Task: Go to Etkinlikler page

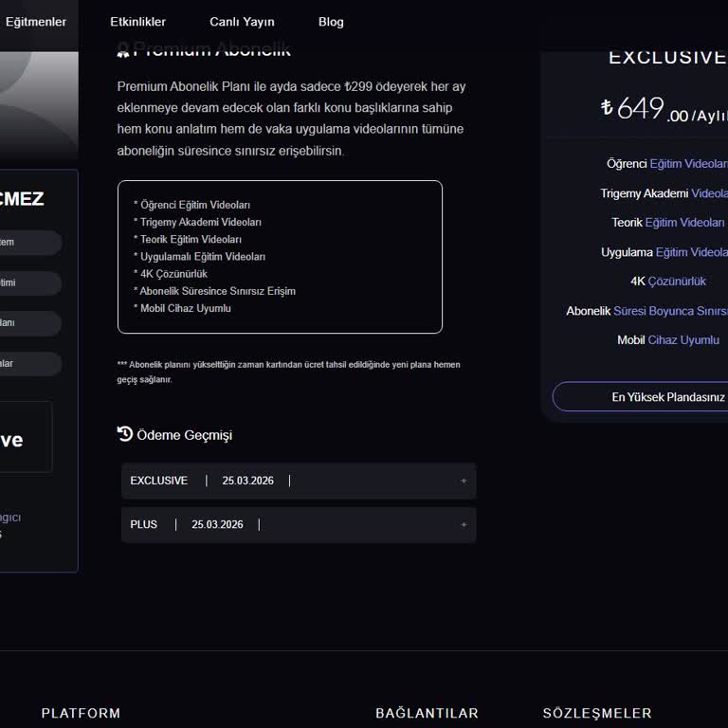Action: tap(137, 22)
